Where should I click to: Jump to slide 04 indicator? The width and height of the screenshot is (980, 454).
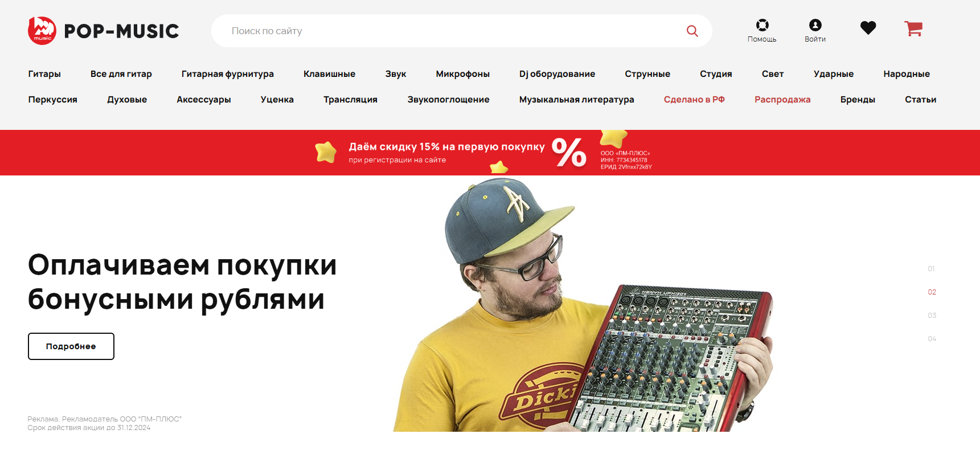[x=932, y=339]
